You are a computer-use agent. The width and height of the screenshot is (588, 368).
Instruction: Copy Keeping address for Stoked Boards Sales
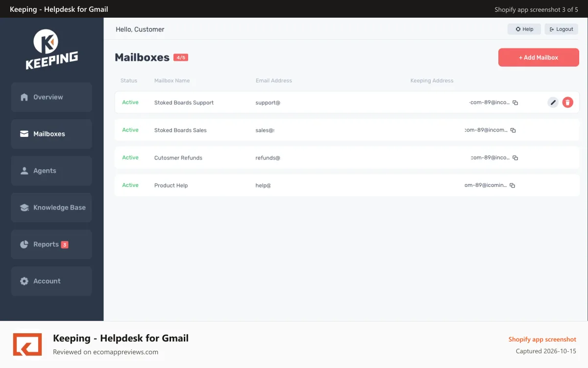[513, 130]
